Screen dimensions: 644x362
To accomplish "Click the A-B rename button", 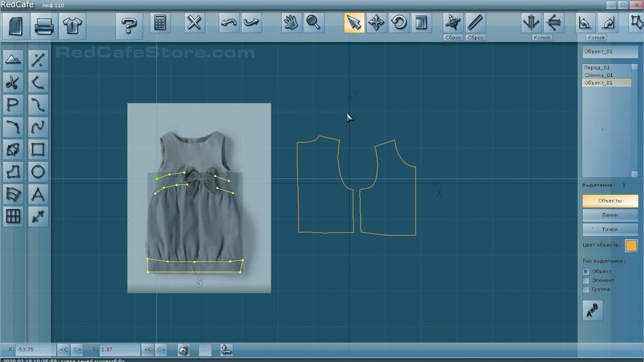I will [x=593, y=310].
